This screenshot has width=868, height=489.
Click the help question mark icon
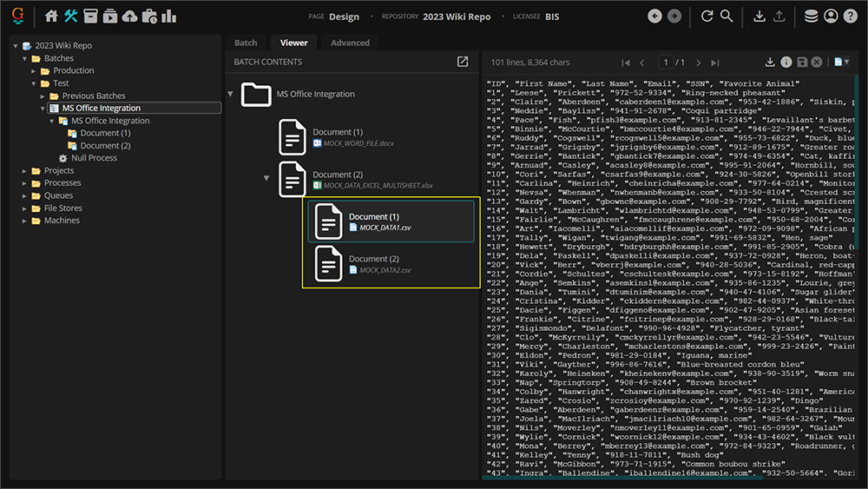(x=850, y=17)
